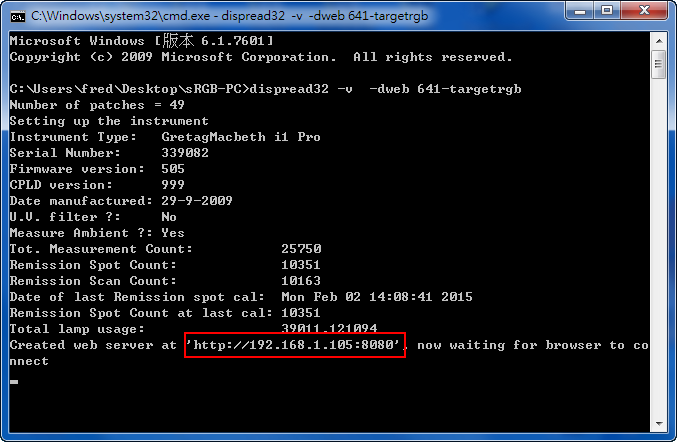Click the 'Remission Spot Count at last cal:' label
This screenshot has height=442, width=677.
(x=141, y=313)
